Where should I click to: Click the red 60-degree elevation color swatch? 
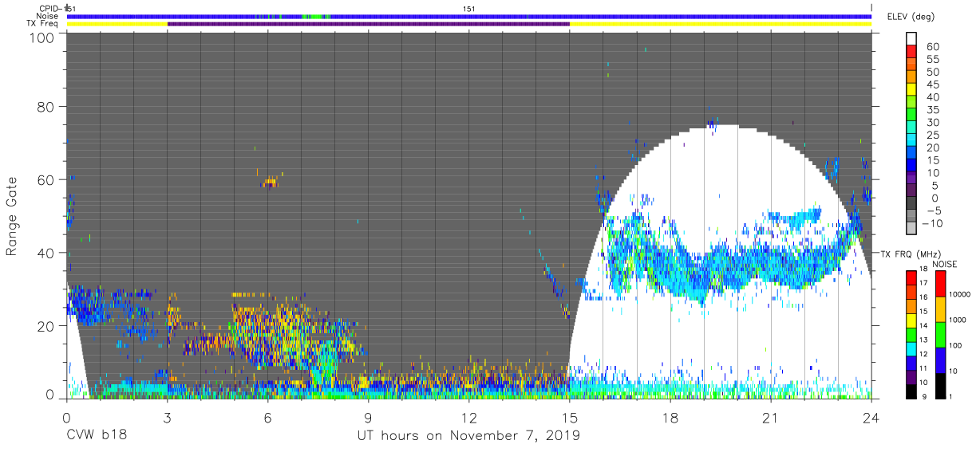pos(913,53)
